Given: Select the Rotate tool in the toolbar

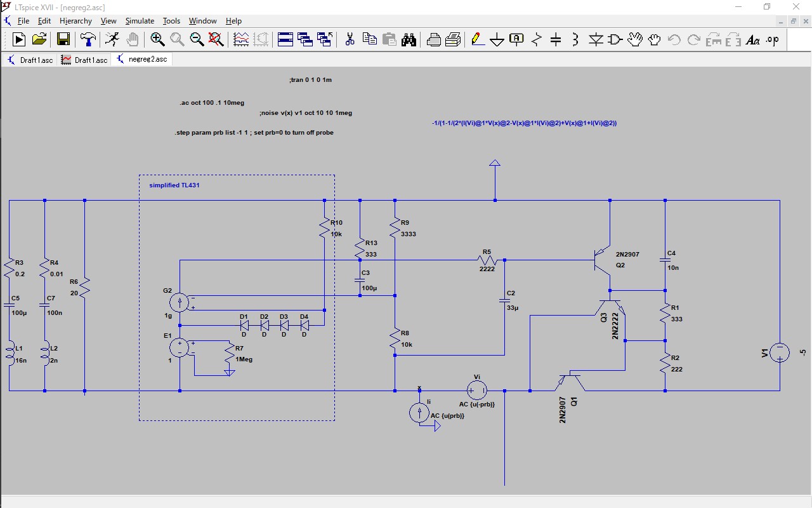Looking at the screenshot, I should [713, 39].
